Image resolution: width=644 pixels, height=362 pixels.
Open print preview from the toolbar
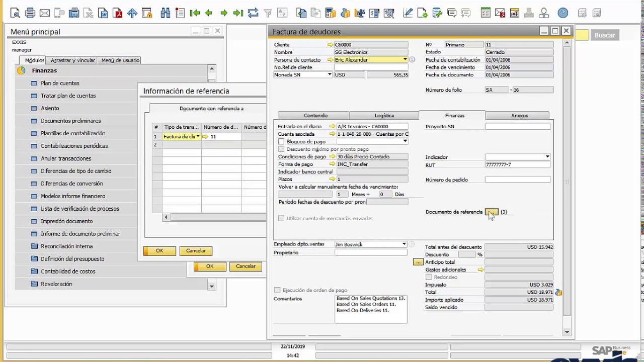click(15, 13)
